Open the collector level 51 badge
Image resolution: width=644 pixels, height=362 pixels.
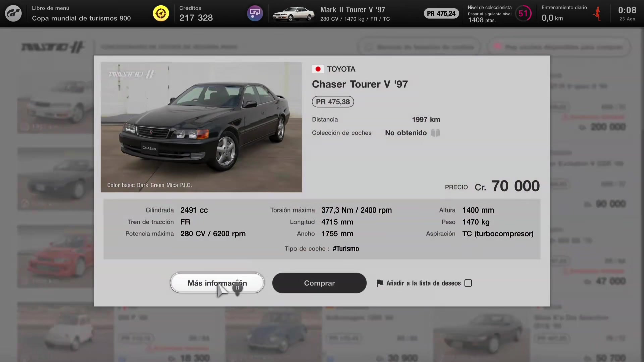pyautogui.click(x=523, y=13)
